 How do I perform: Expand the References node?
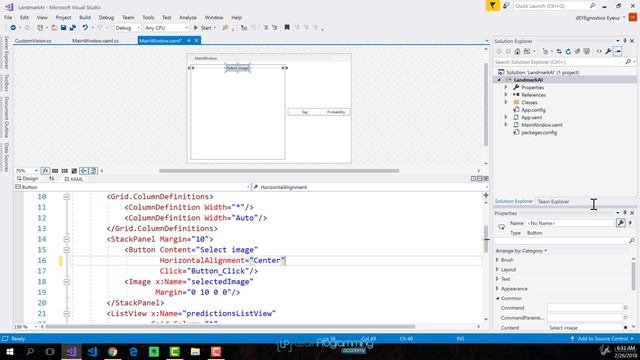click(x=506, y=95)
